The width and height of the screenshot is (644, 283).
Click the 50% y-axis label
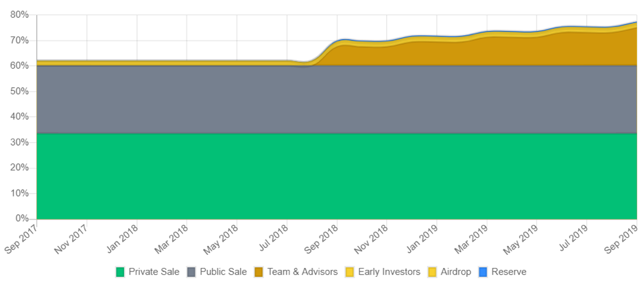click(x=19, y=91)
